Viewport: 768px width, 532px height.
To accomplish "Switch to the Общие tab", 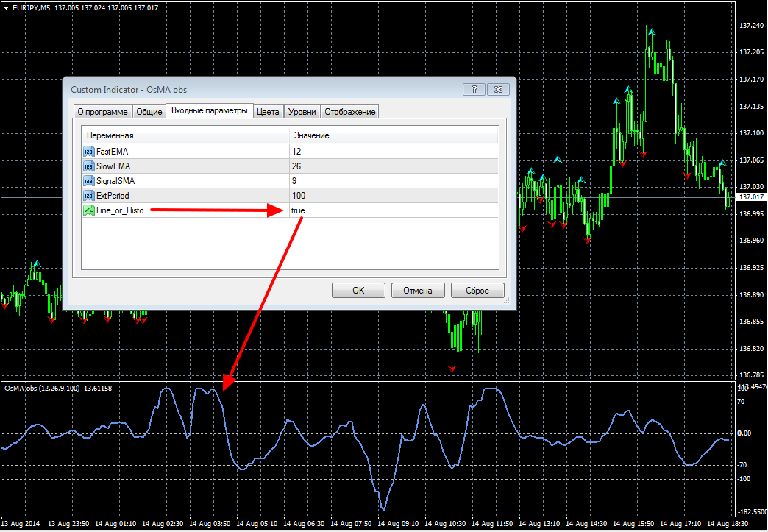I will click(x=149, y=112).
